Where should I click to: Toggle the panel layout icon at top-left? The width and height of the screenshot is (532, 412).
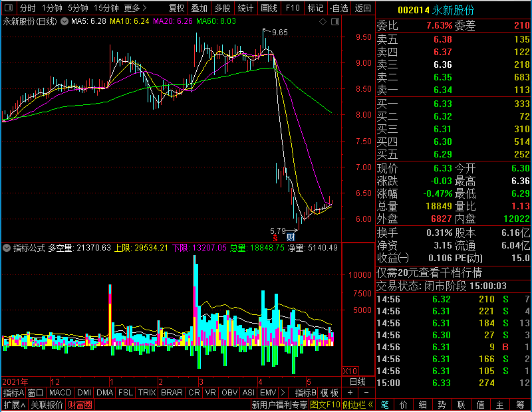pos(9,7)
